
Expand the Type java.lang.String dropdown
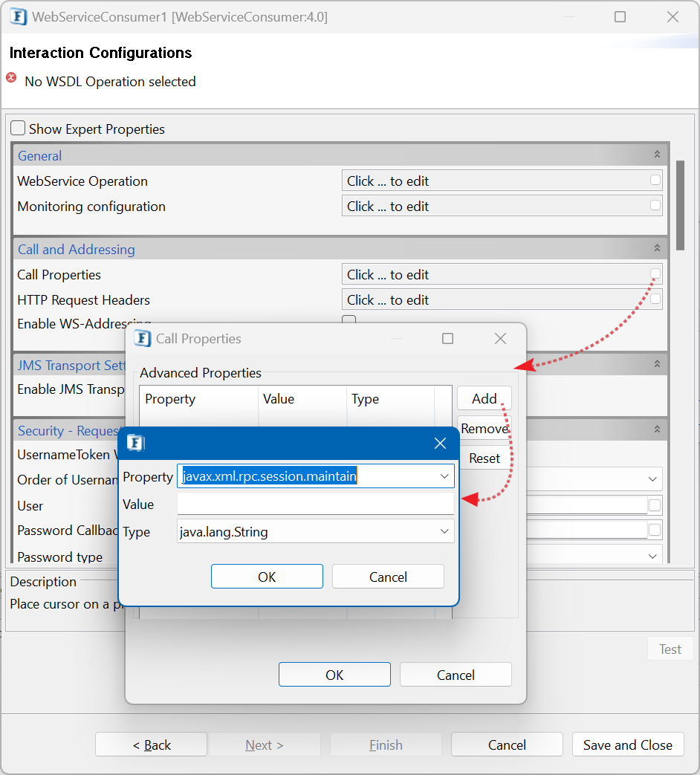(x=444, y=532)
